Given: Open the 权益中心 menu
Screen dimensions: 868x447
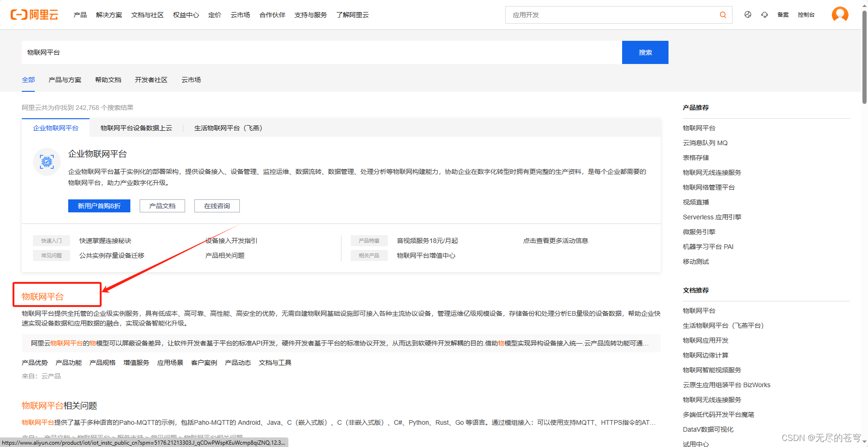Looking at the screenshot, I should (186, 15).
